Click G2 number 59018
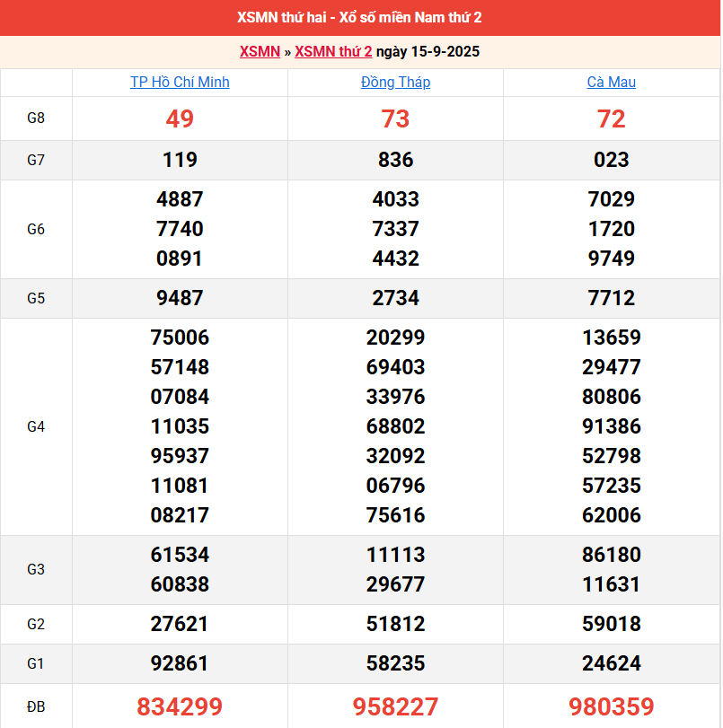Viewport: 723px width, 728px height. pyautogui.click(x=611, y=625)
